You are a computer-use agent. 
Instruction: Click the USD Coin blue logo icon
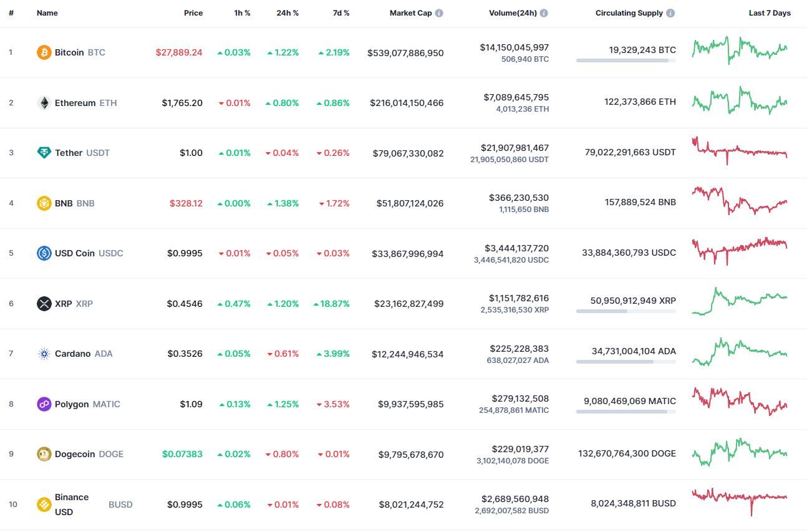click(44, 253)
